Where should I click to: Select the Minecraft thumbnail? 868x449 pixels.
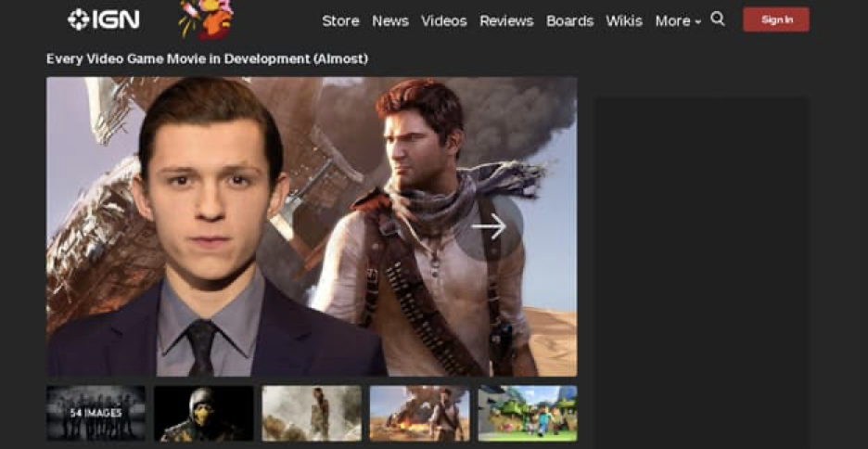pyautogui.click(x=528, y=413)
